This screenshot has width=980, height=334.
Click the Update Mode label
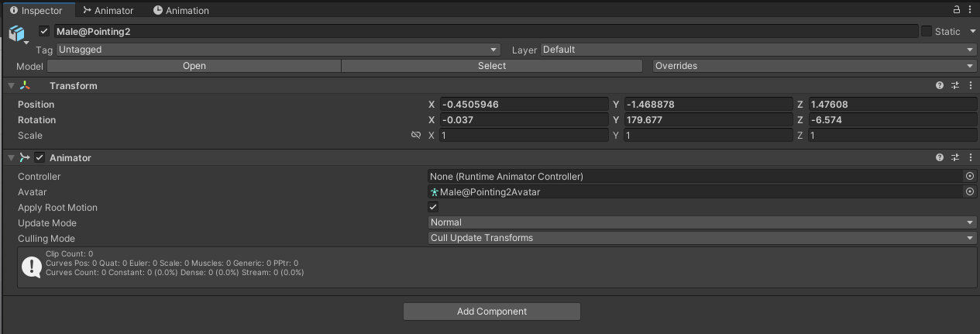pyautogui.click(x=46, y=223)
